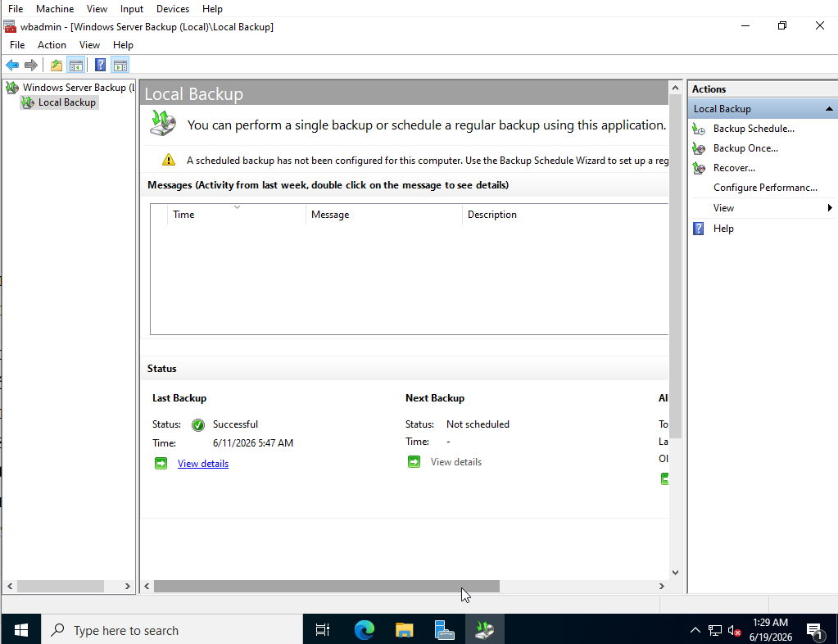
Task: Click console tree scrollbar right arrow
Action: tap(127, 587)
